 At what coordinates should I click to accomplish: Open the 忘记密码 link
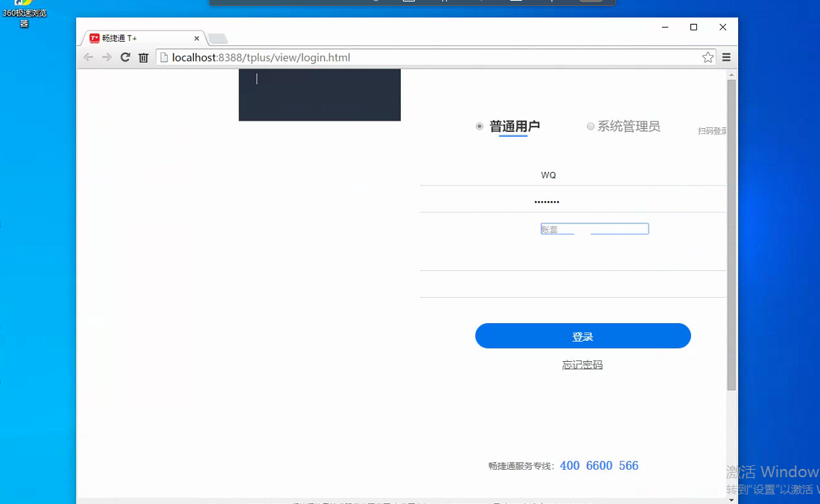click(x=582, y=365)
